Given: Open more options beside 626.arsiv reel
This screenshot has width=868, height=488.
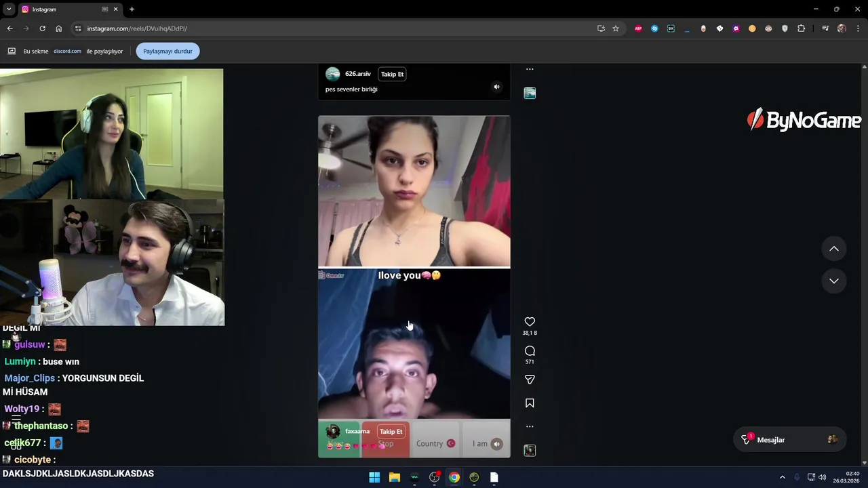Looking at the screenshot, I should coord(530,69).
